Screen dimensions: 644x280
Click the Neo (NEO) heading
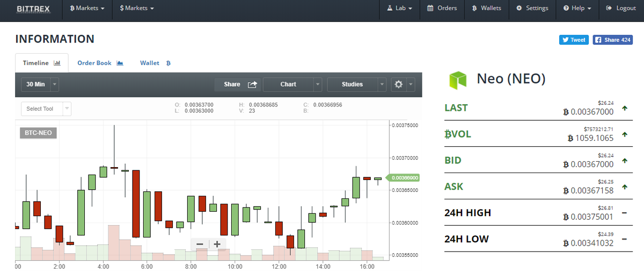511,80
